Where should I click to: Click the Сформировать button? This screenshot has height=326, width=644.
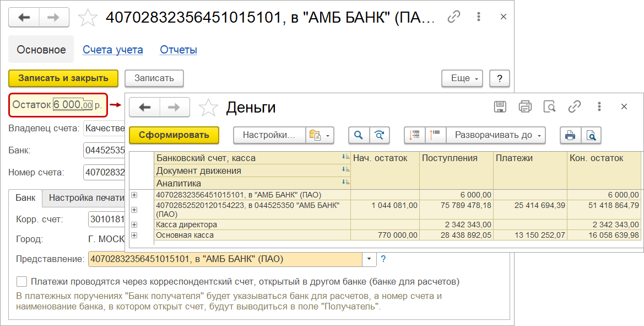(x=174, y=135)
